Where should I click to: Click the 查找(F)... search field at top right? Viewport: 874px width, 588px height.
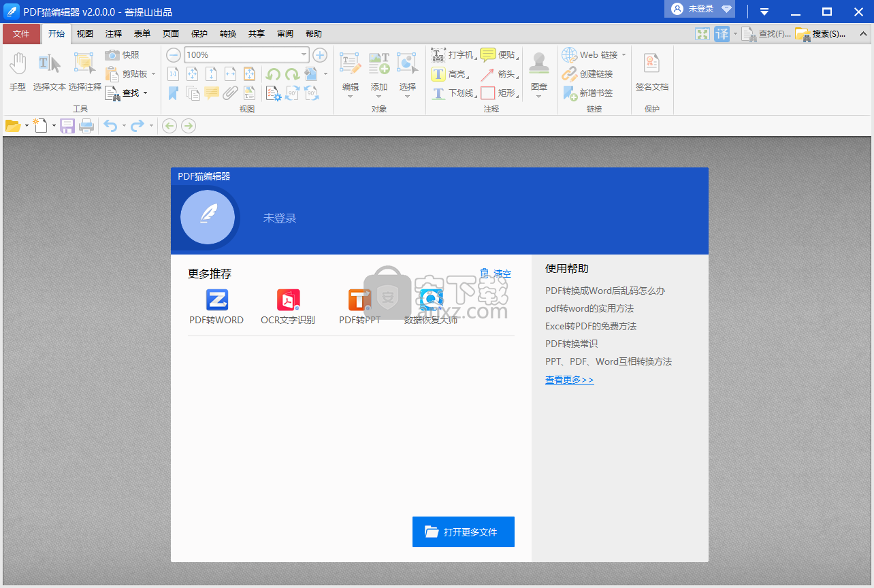pyautogui.click(x=766, y=34)
